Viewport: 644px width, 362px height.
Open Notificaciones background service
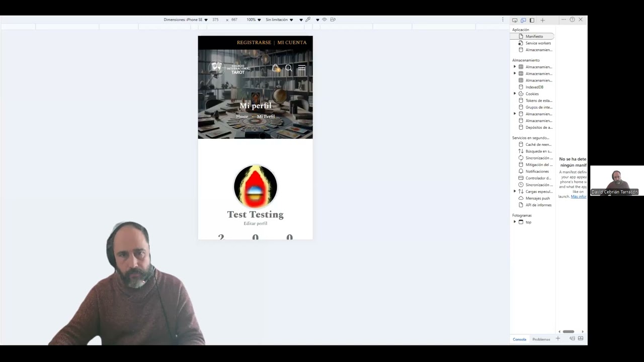(533, 171)
